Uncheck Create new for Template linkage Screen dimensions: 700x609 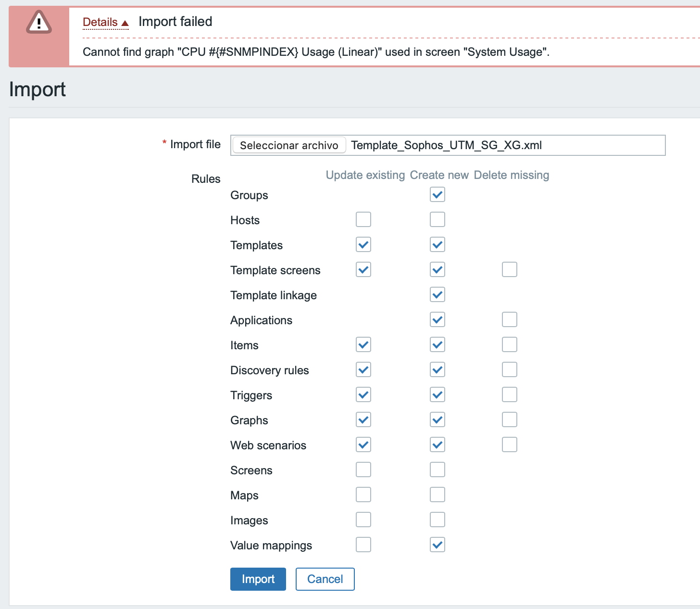437,295
